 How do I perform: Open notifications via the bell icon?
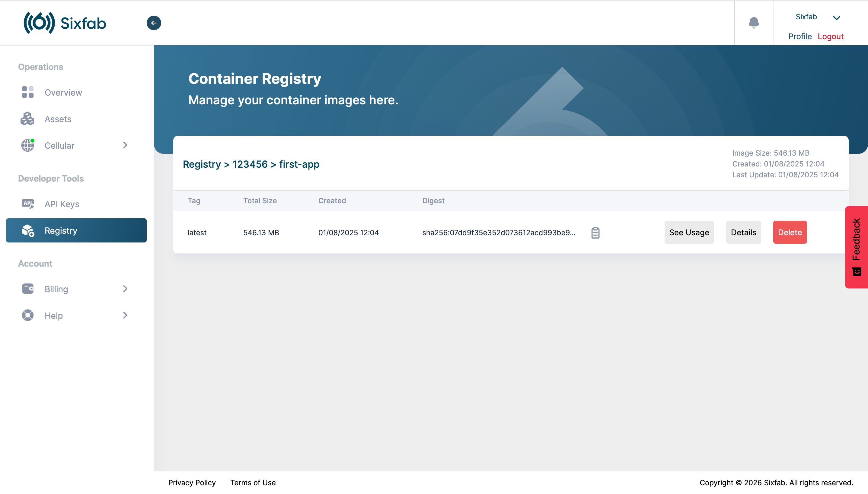point(754,22)
